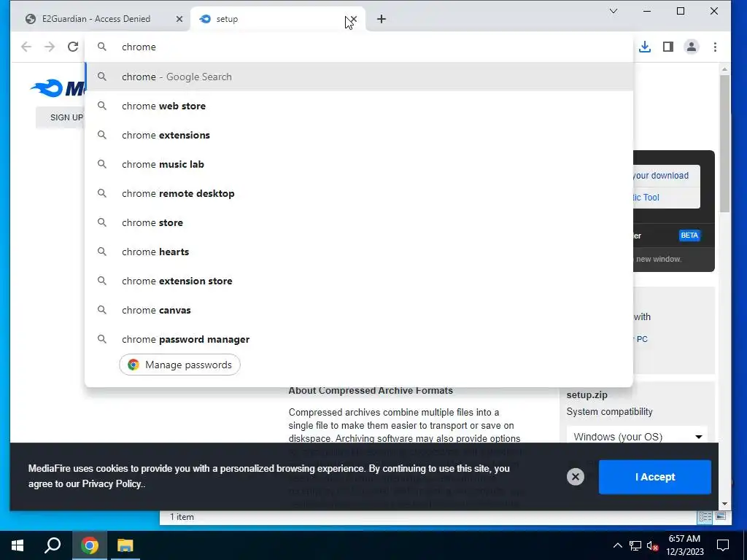Viewport: 747px width, 560px height.
Task: Pick the chrome remote desktop suggestion
Action: click(x=359, y=193)
